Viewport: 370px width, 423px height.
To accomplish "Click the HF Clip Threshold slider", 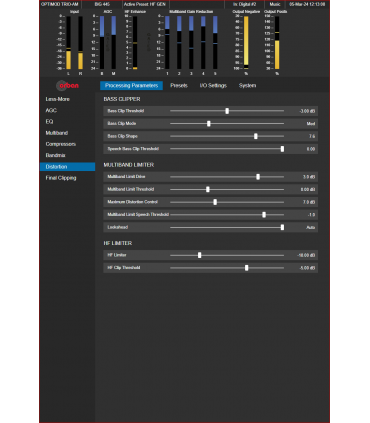I will (x=227, y=268).
